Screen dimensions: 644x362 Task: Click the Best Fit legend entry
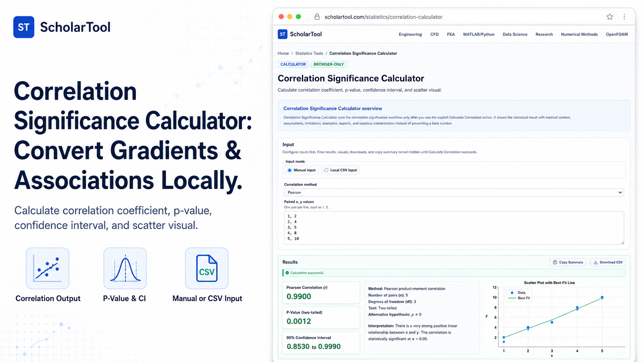(x=519, y=298)
